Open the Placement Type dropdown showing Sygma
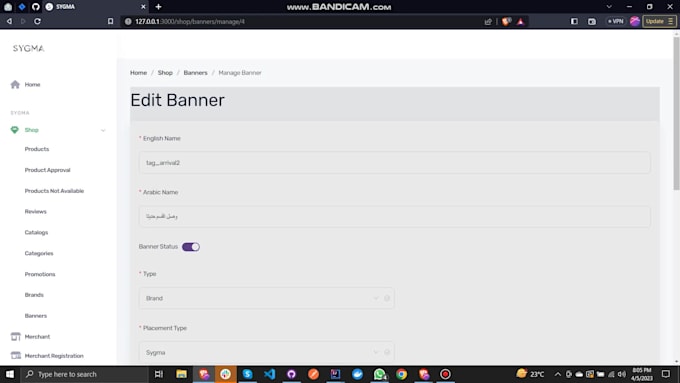The height and width of the screenshot is (383, 680). tap(266, 352)
